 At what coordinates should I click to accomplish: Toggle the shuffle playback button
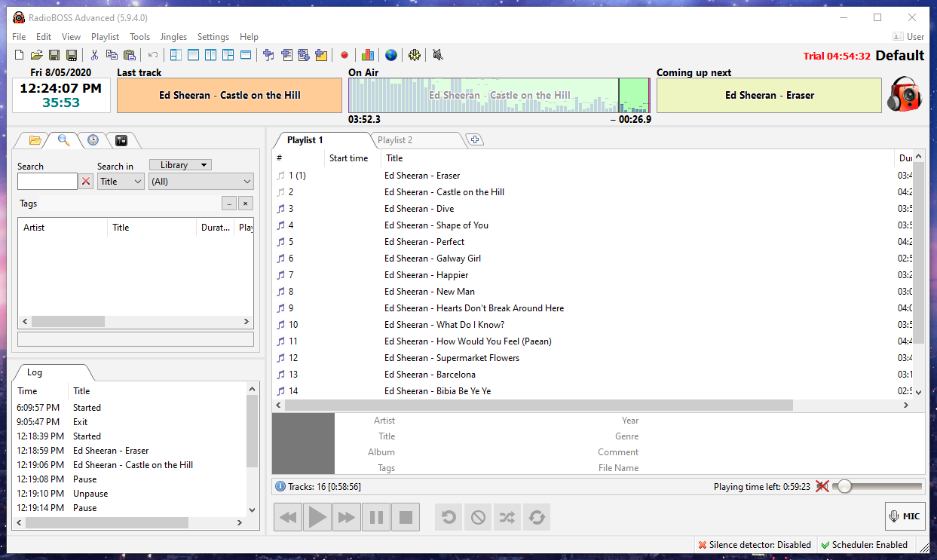[507, 517]
